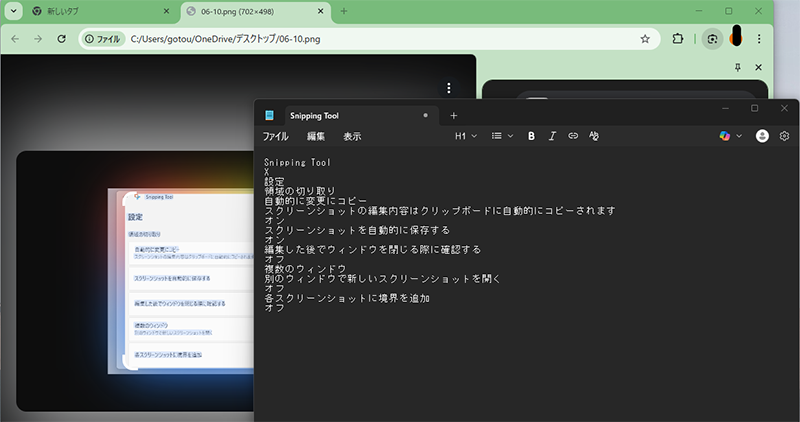Viewport: 800px width, 422px height.
Task: Click the 自動的に変更にコピー line in Notepad
Action: [315, 201]
